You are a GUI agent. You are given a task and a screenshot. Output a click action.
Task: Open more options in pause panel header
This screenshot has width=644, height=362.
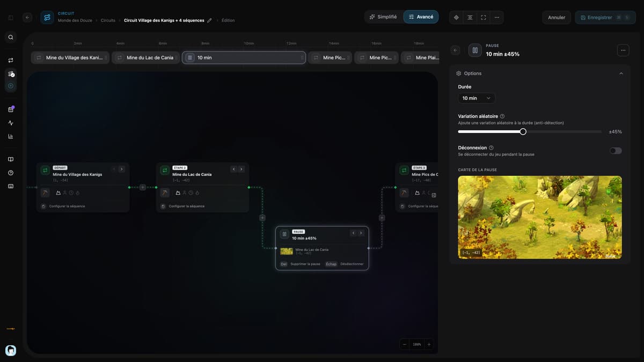[623, 50]
